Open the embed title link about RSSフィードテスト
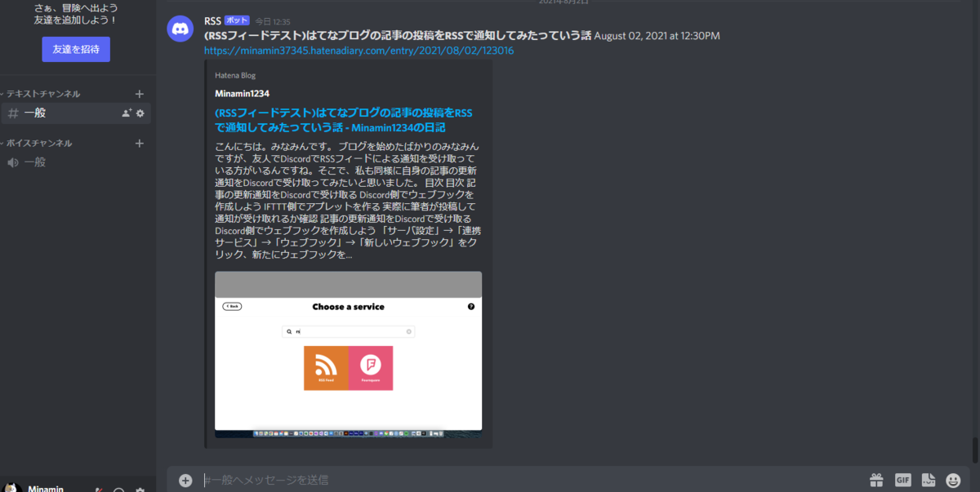The width and height of the screenshot is (980, 492). pos(343,119)
